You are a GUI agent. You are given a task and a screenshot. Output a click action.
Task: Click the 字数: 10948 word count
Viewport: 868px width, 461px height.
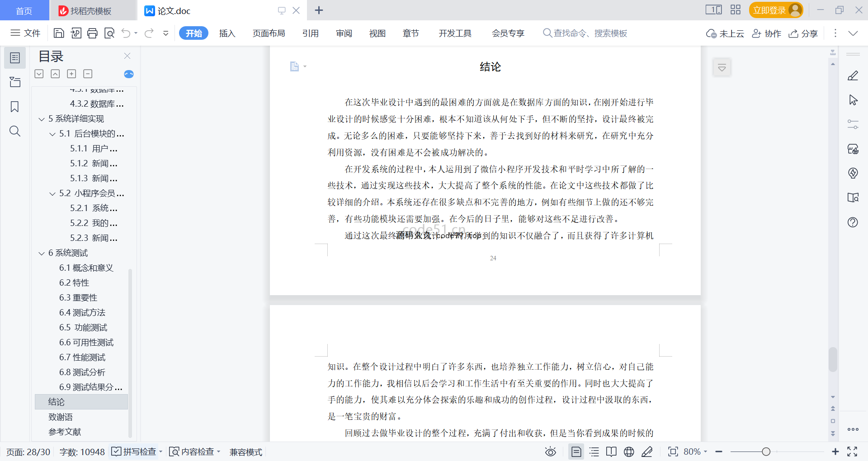click(x=82, y=452)
